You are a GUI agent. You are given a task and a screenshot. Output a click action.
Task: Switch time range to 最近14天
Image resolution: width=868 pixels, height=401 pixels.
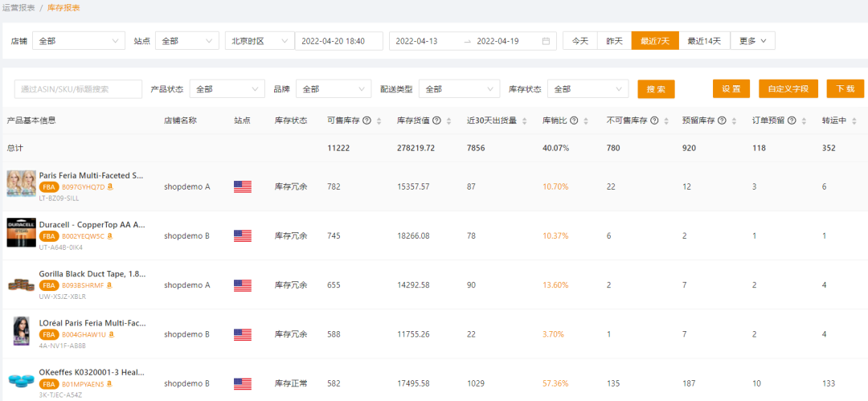pyautogui.click(x=704, y=41)
